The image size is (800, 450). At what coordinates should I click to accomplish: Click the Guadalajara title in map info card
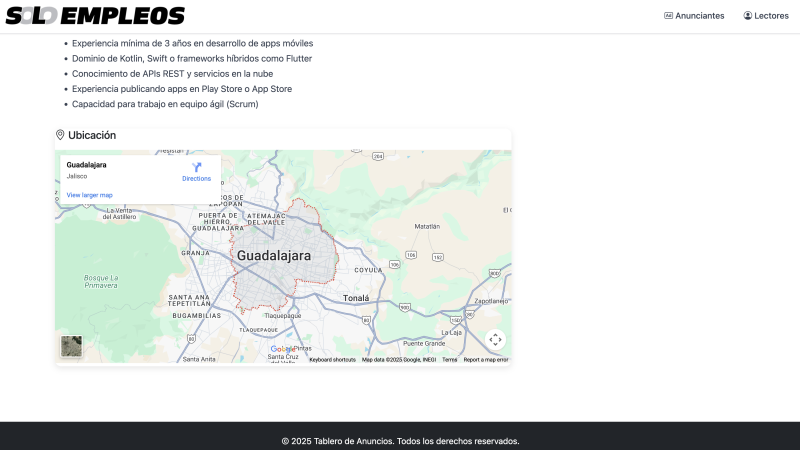pyautogui.click(x=86, y=164)
